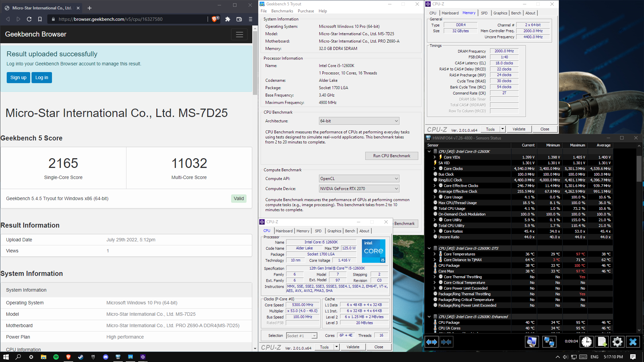Open browser extensions puzzle icon
Screen dimensions: 644x362
tap(228, 19)
